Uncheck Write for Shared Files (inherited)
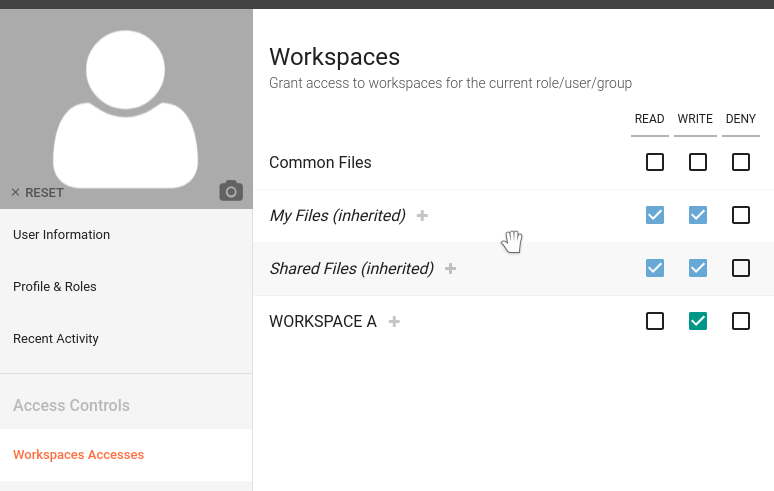The image size is (774, 491). [697, 268]
